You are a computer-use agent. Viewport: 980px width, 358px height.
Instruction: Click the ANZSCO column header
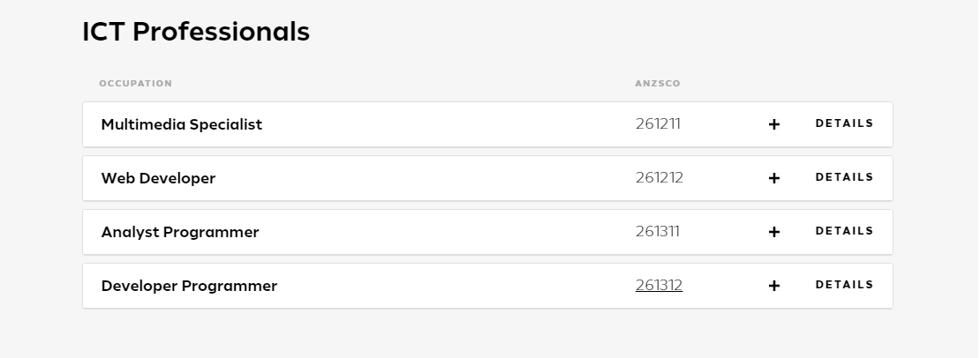pos(658,84)
